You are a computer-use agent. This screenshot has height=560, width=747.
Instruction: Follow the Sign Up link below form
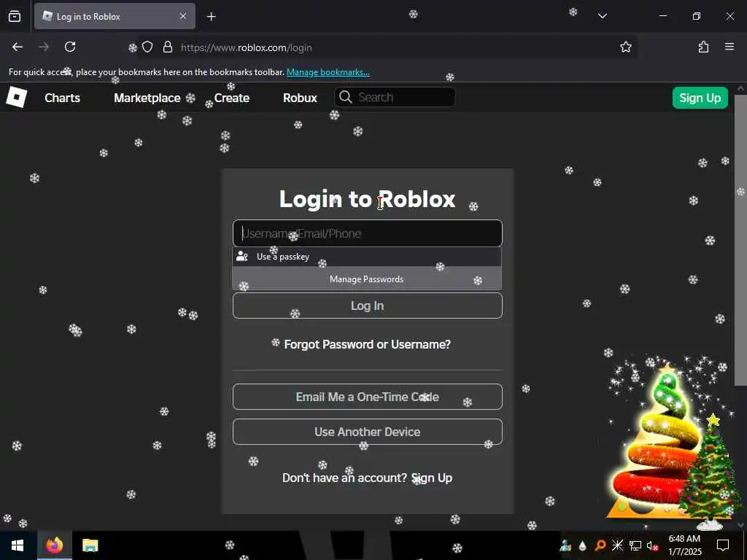pos(432,478)
